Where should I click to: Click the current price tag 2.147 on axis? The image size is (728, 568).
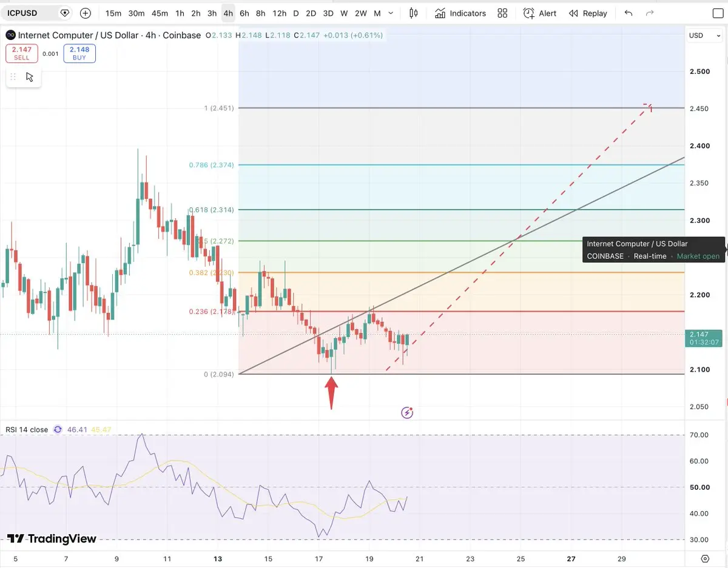point(704,338)
